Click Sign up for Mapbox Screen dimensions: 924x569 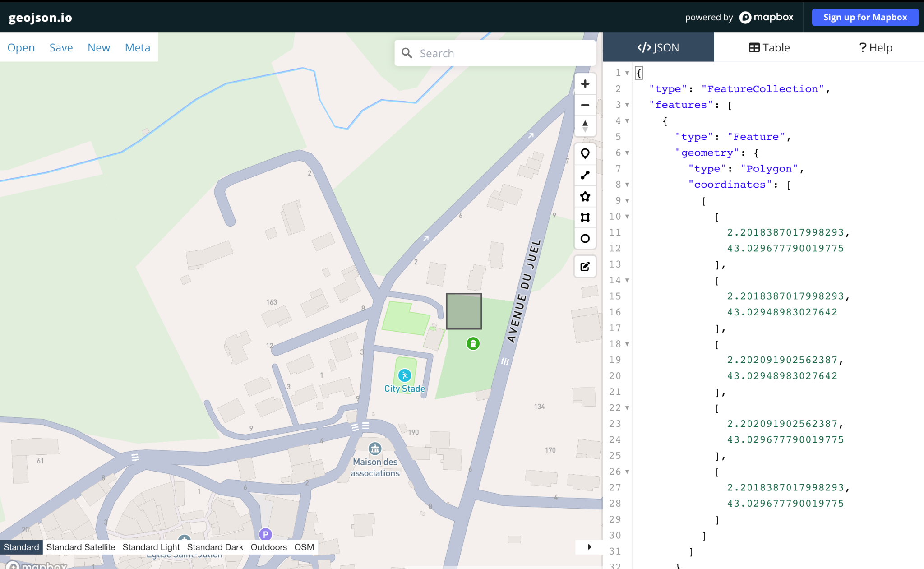(865, 17)
